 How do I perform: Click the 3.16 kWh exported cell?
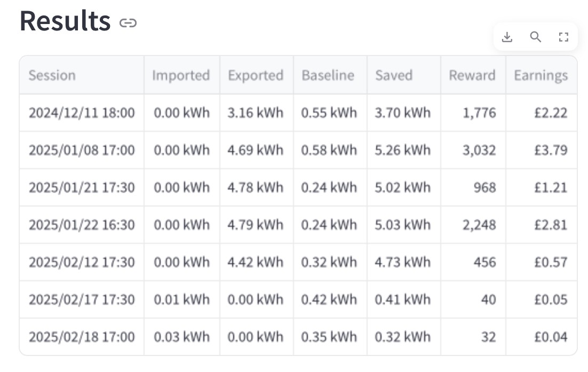coord(257,113)
